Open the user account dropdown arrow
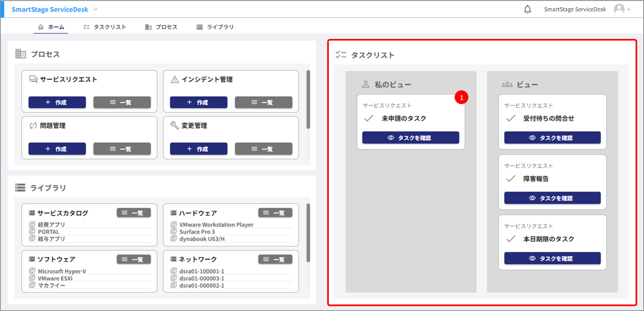644x311 pixels. (x=629, y=9)
